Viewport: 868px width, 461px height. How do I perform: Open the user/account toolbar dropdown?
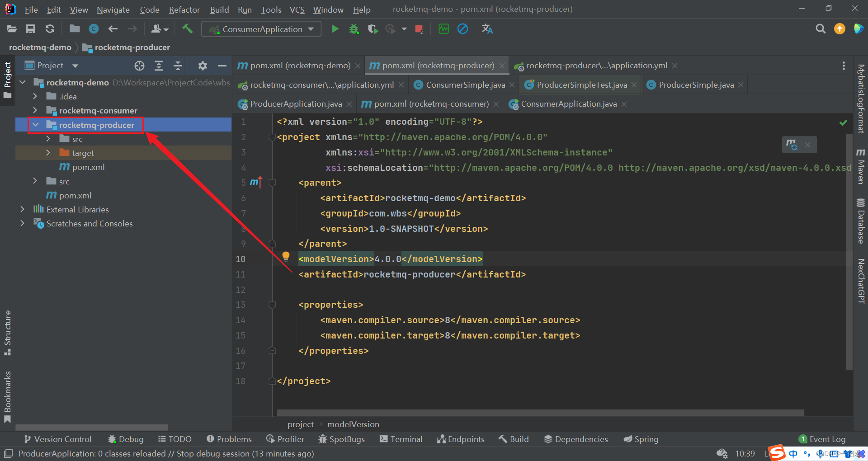pyautogui.click(x=159, y=29)
